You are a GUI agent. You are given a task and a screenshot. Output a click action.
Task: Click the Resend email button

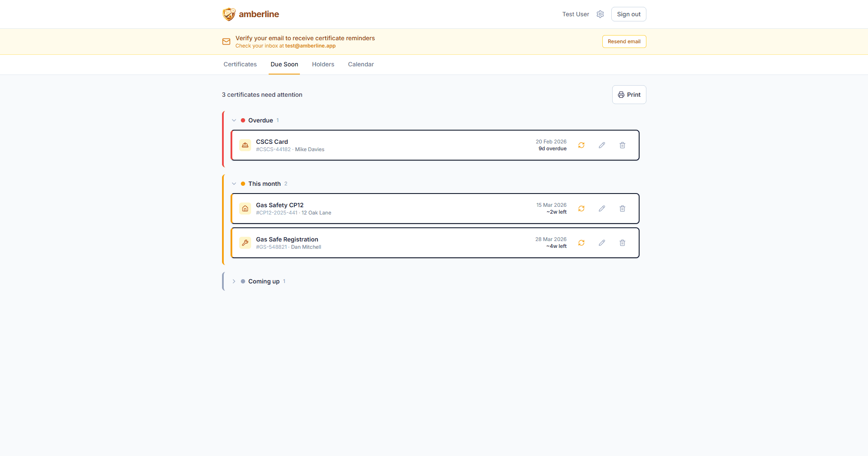pos(624,42)
